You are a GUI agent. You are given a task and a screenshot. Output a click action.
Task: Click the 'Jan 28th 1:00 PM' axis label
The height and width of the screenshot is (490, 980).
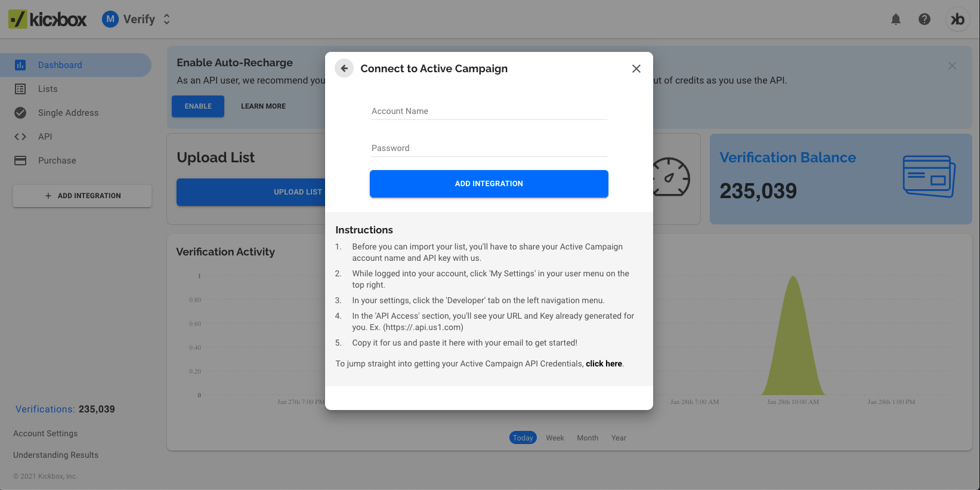point(891,402)
